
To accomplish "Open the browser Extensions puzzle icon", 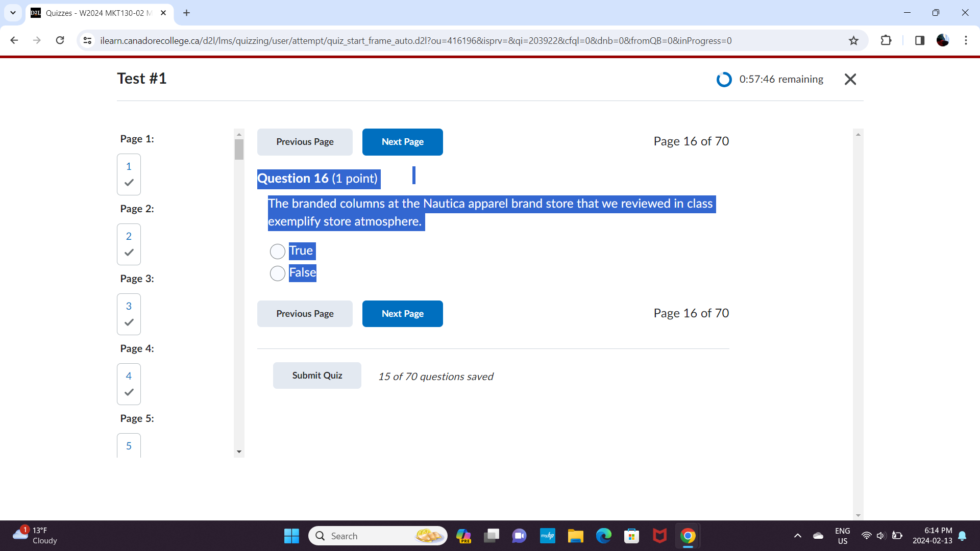I will click(x=887, y=40).
